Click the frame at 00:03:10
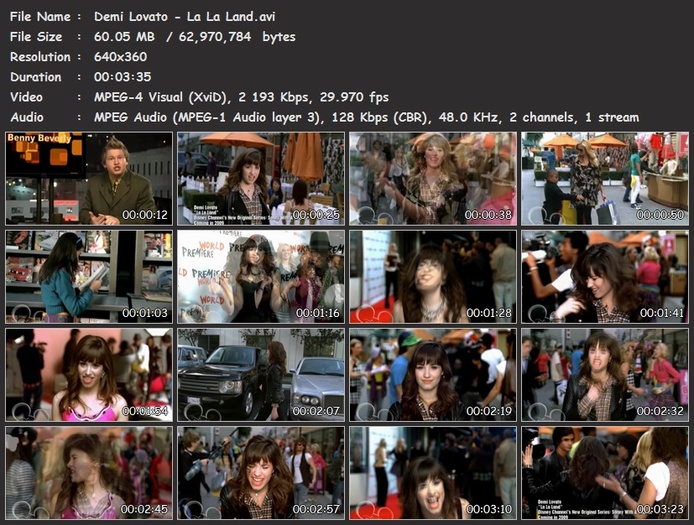 point(432,472)
